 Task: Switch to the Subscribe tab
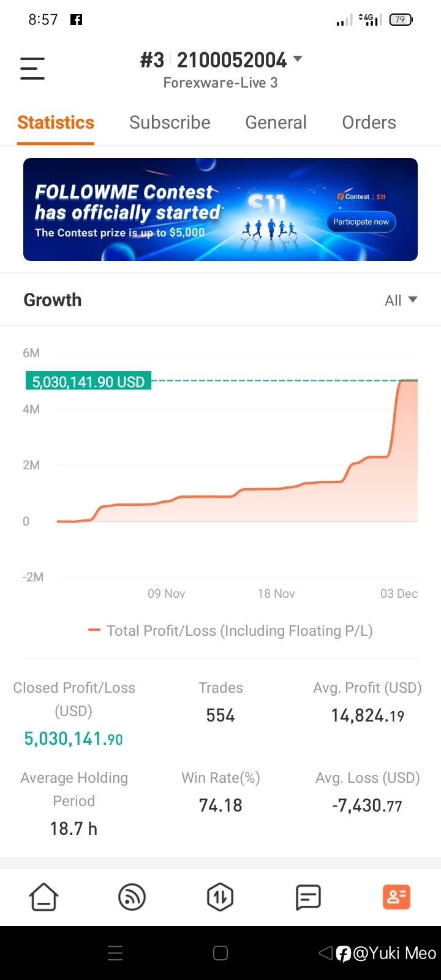(170, 123)
